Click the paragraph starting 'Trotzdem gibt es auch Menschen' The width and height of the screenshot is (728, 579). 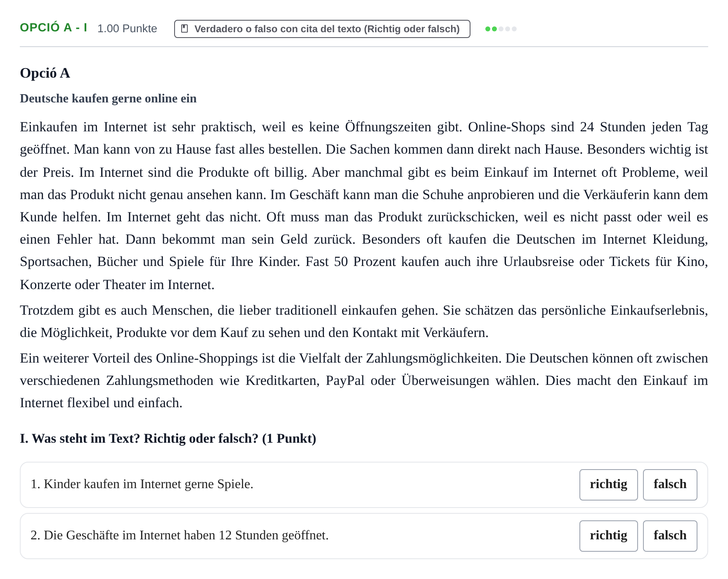pyautogui.click(x=364, y=321)
